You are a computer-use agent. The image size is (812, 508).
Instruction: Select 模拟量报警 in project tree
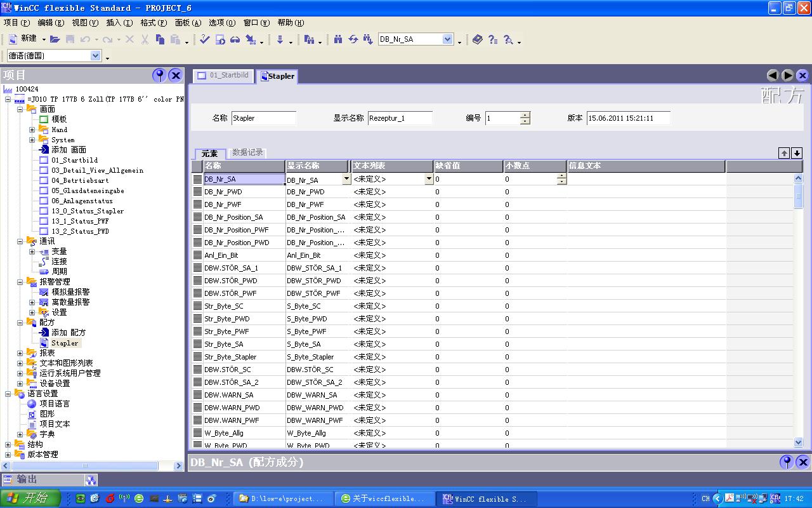(70, 292)
